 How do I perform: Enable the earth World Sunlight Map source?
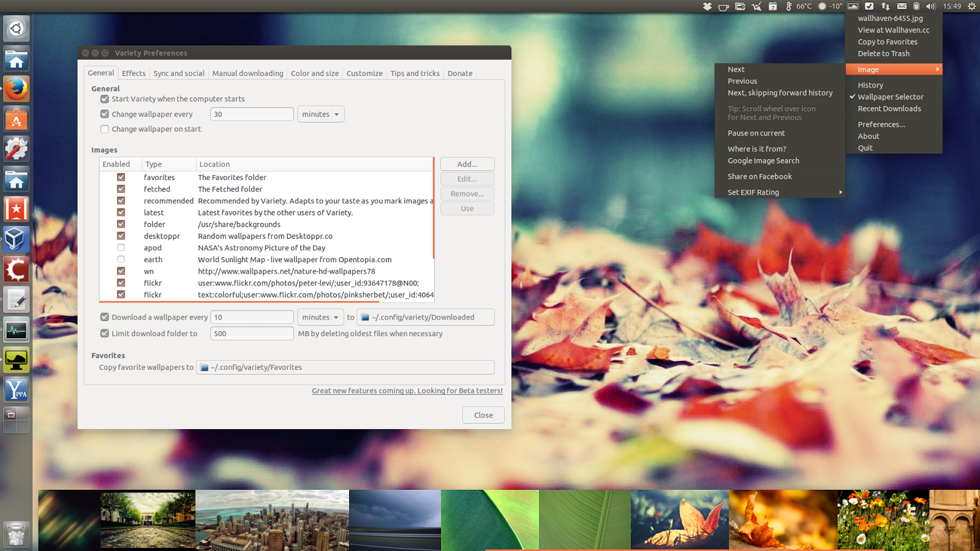121,259
